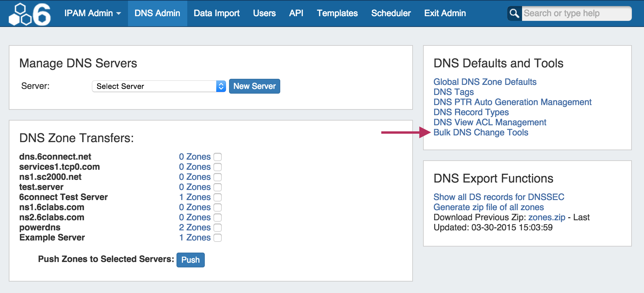Expand the IPAM Admin menu

point(92,13)
